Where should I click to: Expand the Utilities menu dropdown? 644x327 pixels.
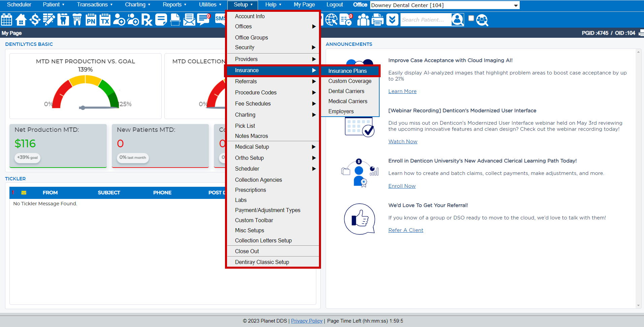pos(210,5)
